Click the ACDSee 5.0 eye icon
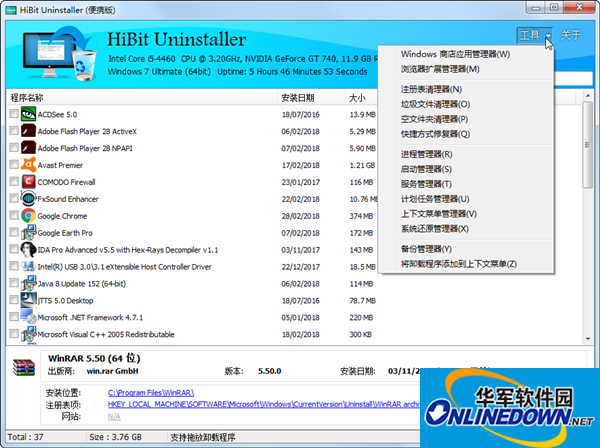The image size is (600, 448). (x=28, y=114)
